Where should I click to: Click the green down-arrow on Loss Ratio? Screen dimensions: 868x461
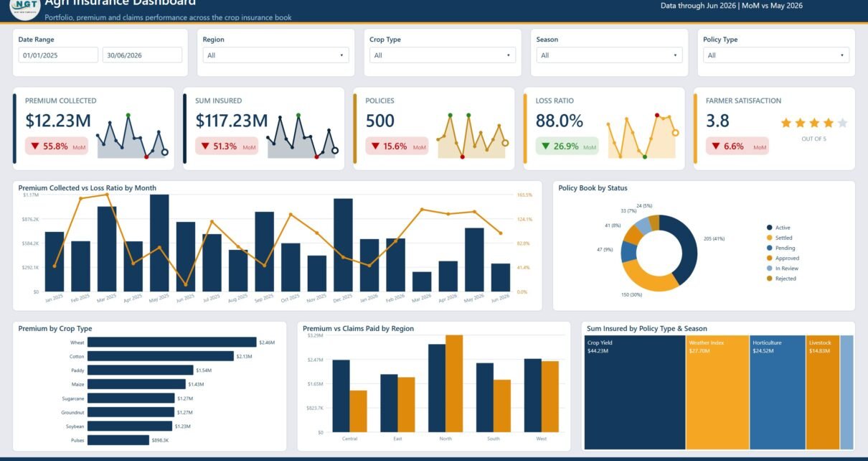tap(545, 146)
